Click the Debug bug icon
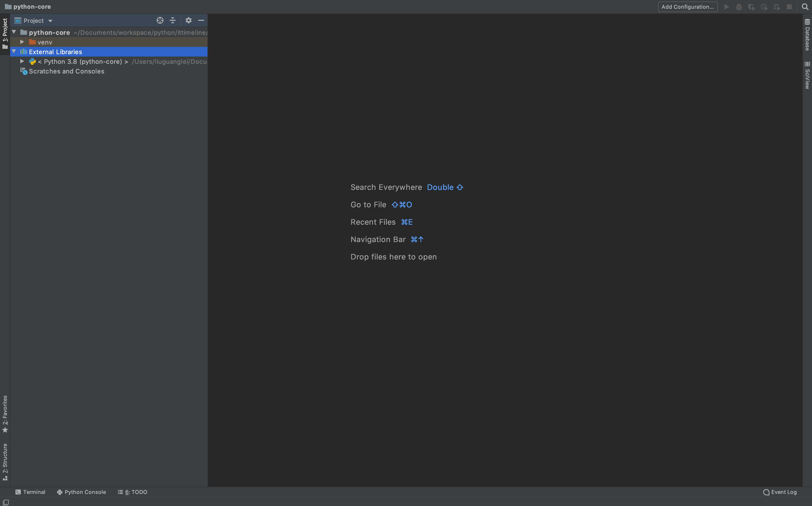812x506 pixels. [x=739, y=7]
